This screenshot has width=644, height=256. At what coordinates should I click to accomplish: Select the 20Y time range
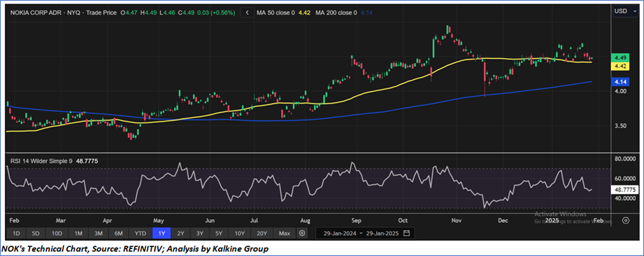click(x=262, y=233)
